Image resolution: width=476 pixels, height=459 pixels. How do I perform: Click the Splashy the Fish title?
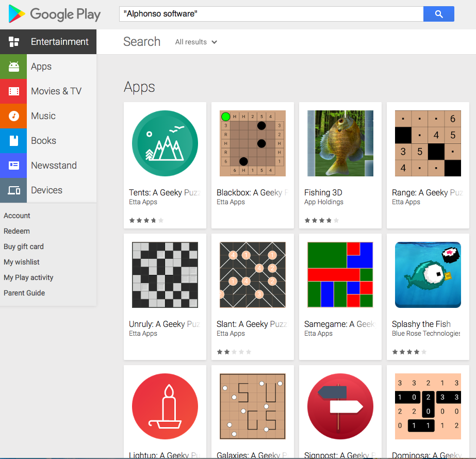pyautogui.click(x=421, y=324)
